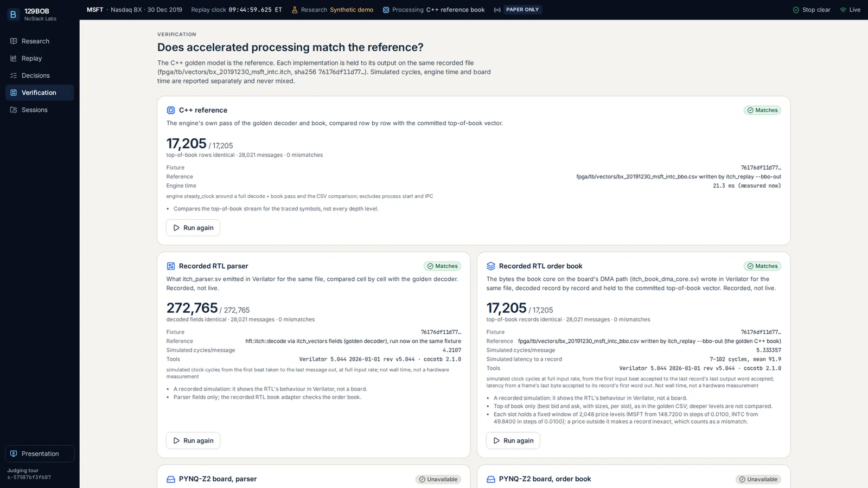The width and height of the screenshot is (868, 488).
Task: Click play icon in RTL order book Run again
Action: (x=496, y=441)
